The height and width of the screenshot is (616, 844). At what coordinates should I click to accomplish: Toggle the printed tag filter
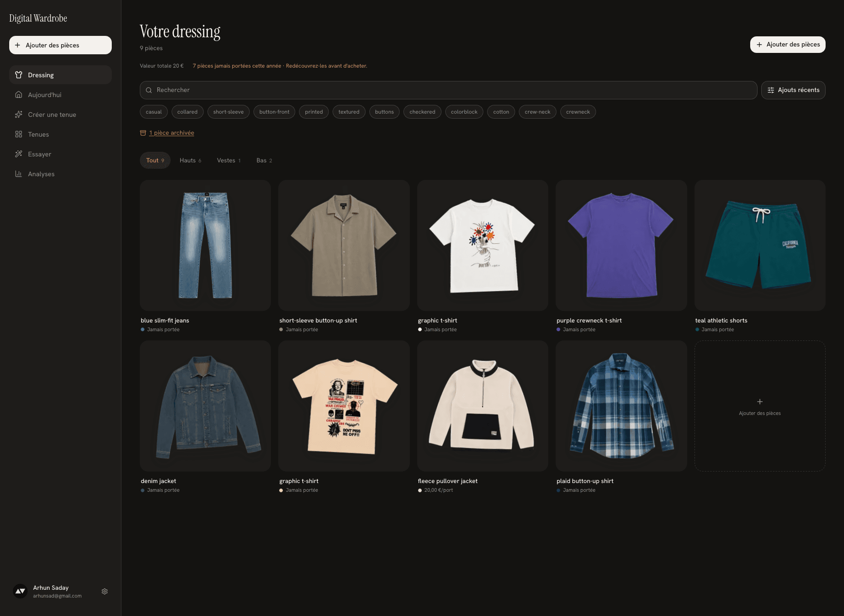[x=314, y=112]
